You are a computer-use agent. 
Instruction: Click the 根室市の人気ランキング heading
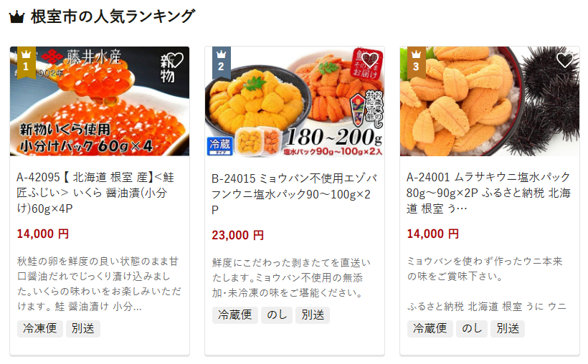coord(113,17)
